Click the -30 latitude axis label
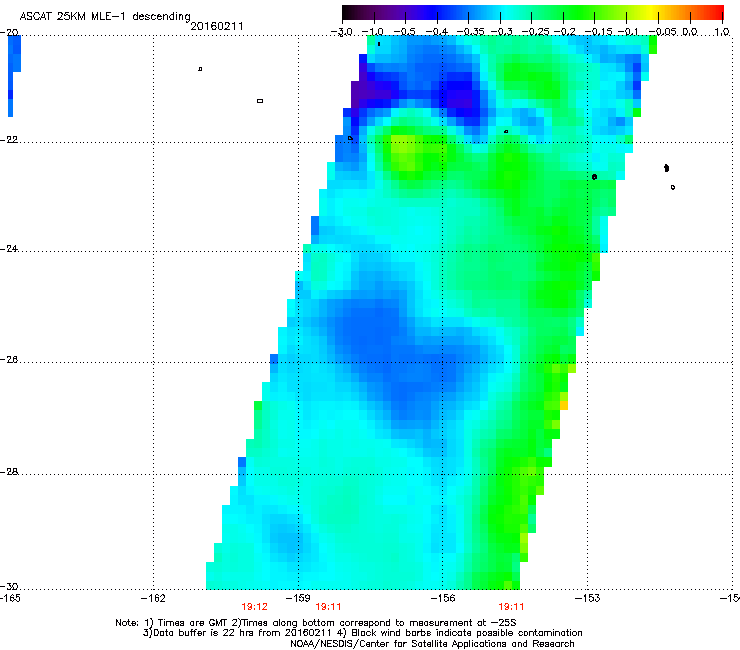Screen dimensions: 740x650 (9, 586)
